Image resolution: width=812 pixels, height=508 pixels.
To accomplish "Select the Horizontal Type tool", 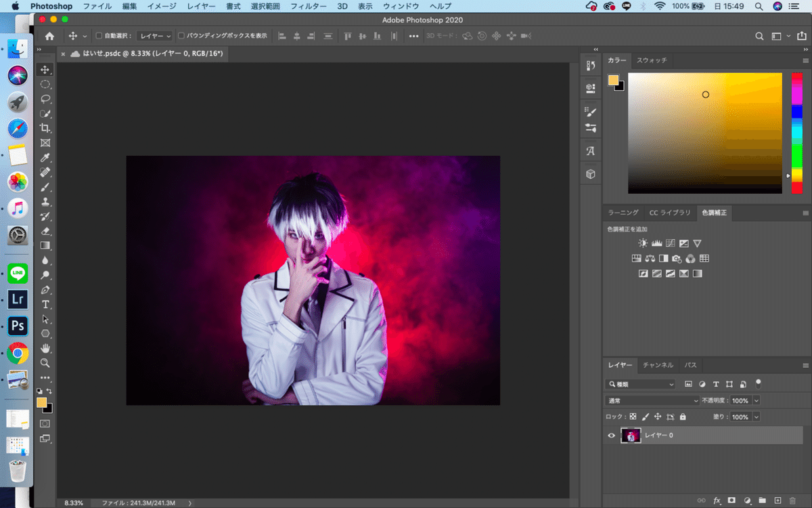I will tap(45, 304).
